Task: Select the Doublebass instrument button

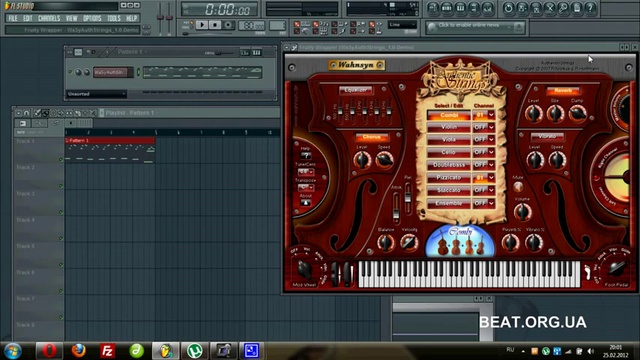Action: (x=449, y=165)
